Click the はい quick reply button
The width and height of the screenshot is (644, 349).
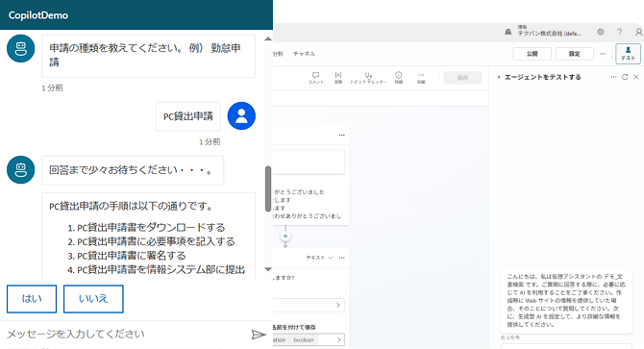click(x=32, y=299)
